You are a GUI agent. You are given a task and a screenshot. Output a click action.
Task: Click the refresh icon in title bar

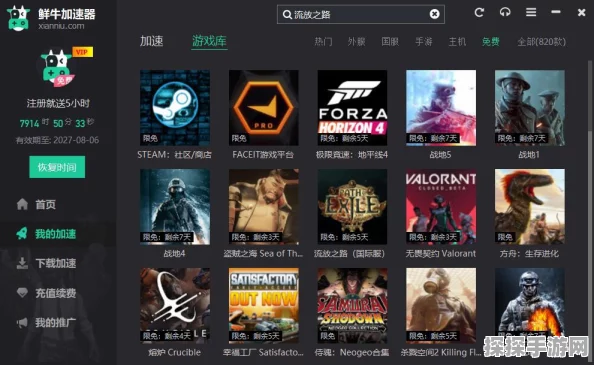pyautogui.click(x=479, y=12)
